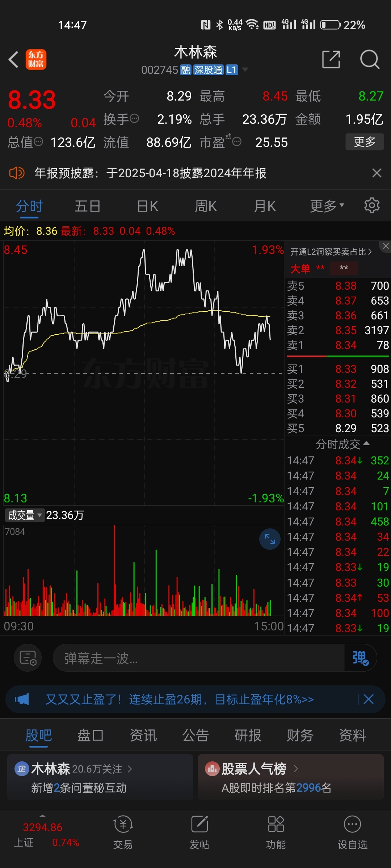Viewport: 391px width, 868px height.
Task: Open the 止盈 promo banner link
Action: pyautogui.click(x=180, y=699)
